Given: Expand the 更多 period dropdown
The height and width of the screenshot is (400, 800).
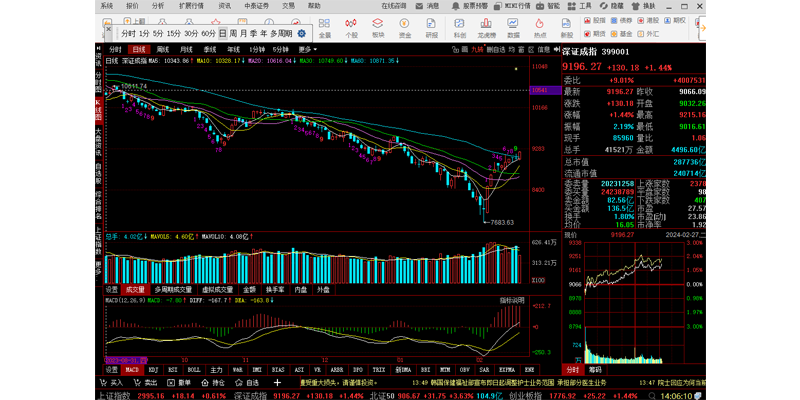Looking at the screenshot, I should [308, 49].
